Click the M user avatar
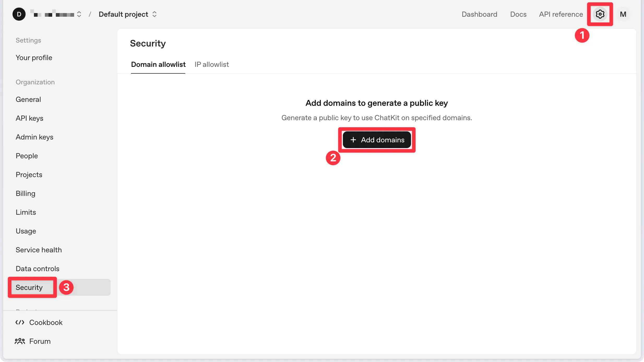 (x=623, y=14)
